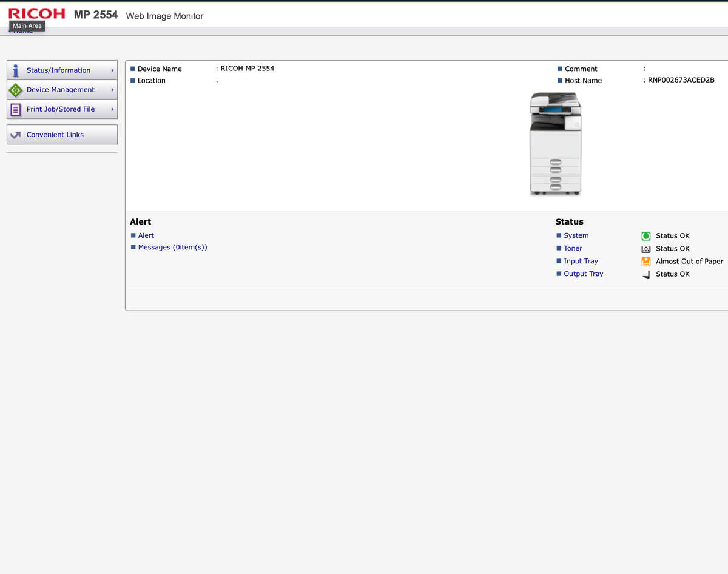The height and width of the screenshot is (574, 728).
Task: Click the purple Print Job/Stored File icon
Action: [x=16, y=109]
